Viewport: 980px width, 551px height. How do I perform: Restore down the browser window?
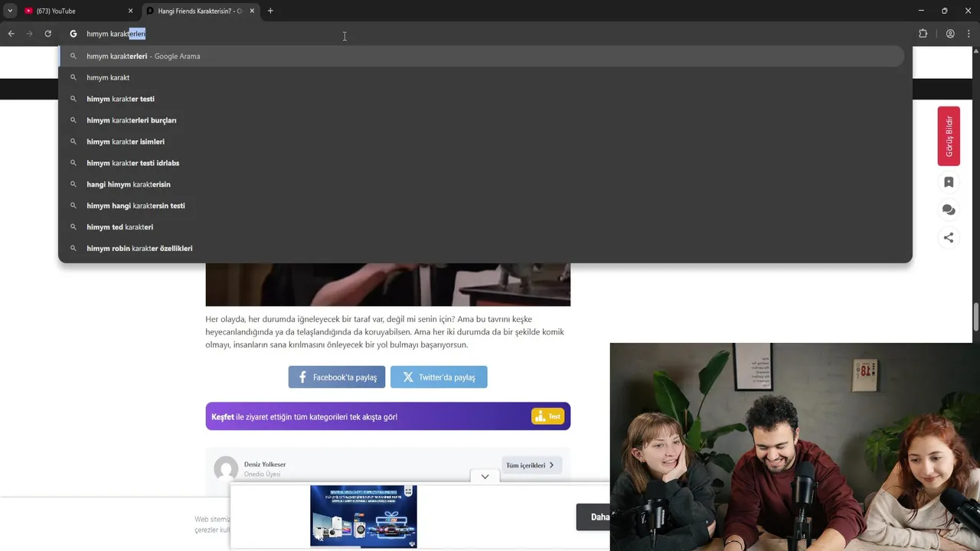point(945,11)
